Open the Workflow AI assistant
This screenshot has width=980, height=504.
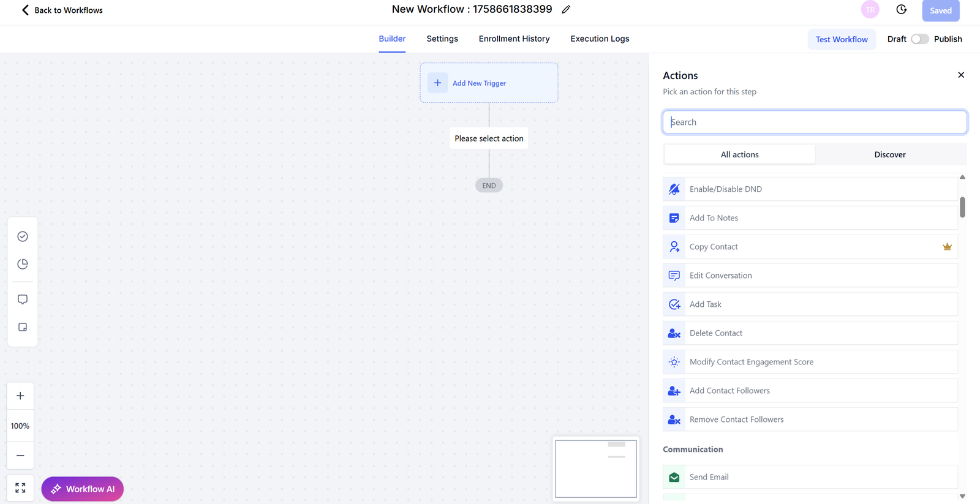[x=83, y=489]
